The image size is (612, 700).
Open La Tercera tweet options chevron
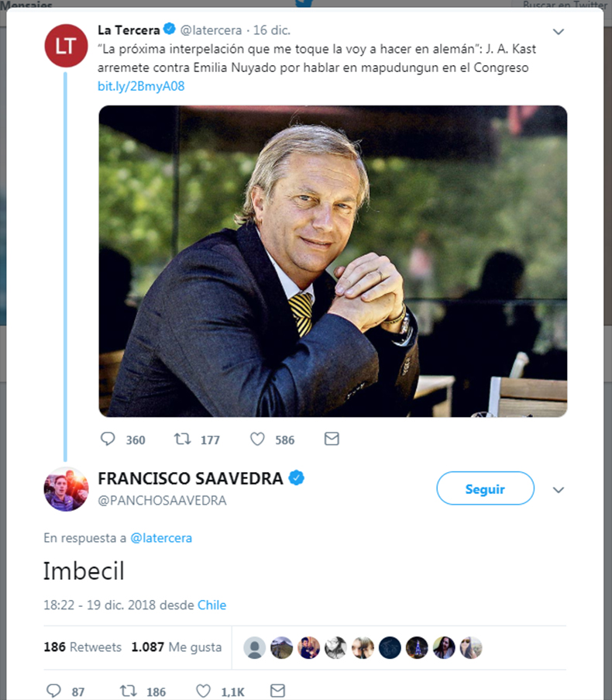tap(558, 32)
